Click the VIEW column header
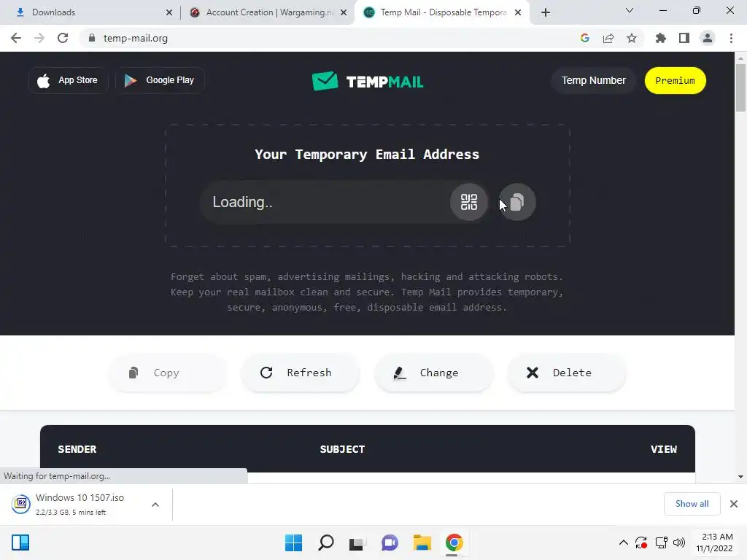The height and width of the screenshot is (560, 747). point(664,449)
